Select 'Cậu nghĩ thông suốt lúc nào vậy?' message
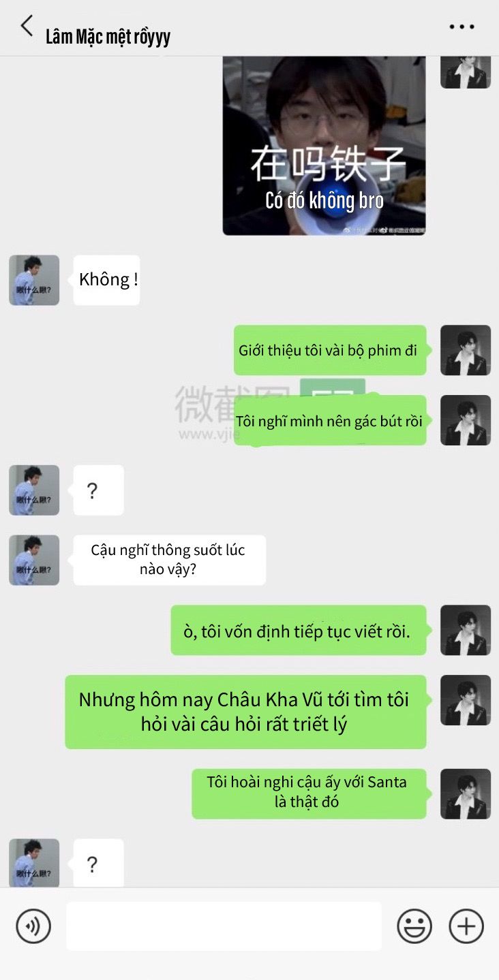This screenshot has height=980, width=499. click(169, 560)
